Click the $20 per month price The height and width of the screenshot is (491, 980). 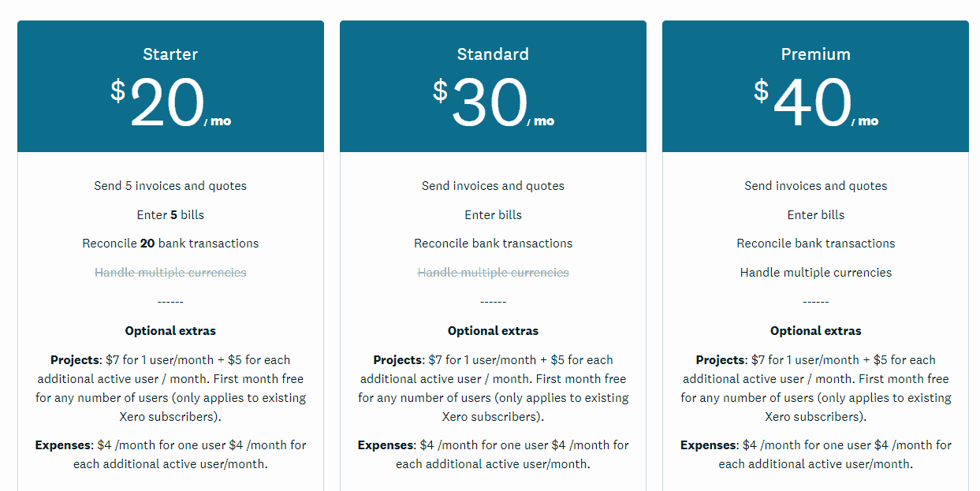pos(170,103)
